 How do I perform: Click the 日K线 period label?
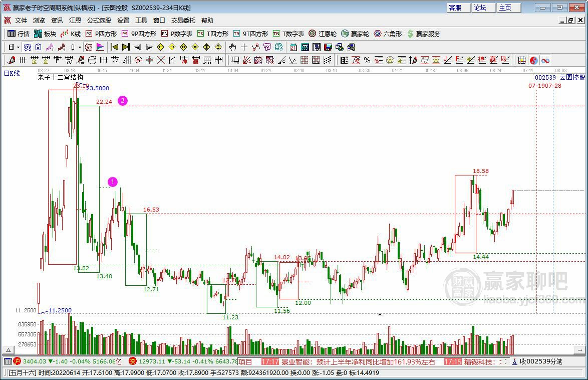pos(12,73)
